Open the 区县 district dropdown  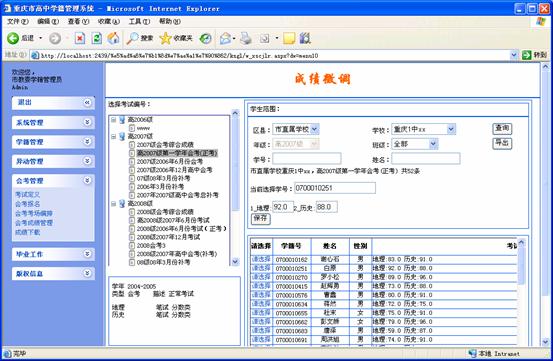tap(315, 129)
